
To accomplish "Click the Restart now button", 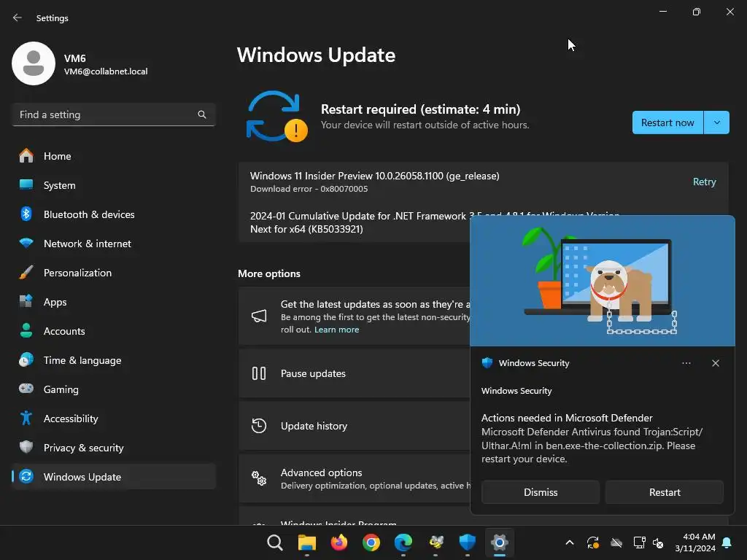I will pyautogui.click(x=667, y=122).
